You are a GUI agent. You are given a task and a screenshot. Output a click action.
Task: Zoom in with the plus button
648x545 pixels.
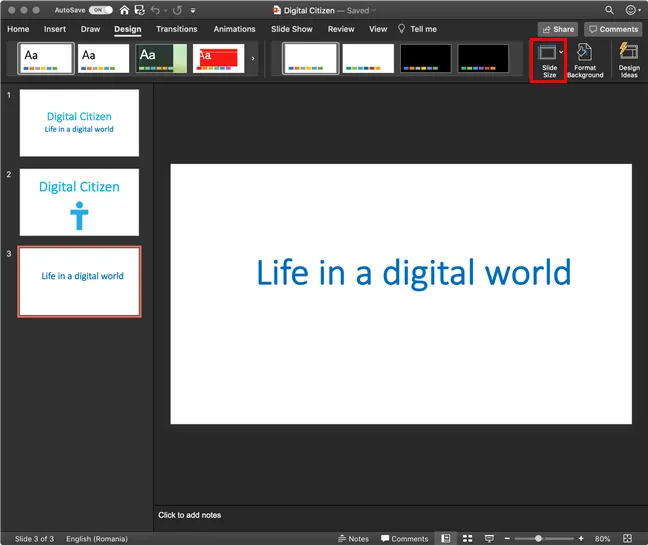pos(581,538)
